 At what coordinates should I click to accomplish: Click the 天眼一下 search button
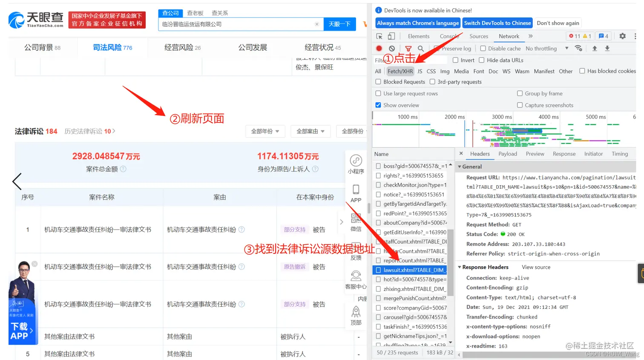[x=339, y=24]
